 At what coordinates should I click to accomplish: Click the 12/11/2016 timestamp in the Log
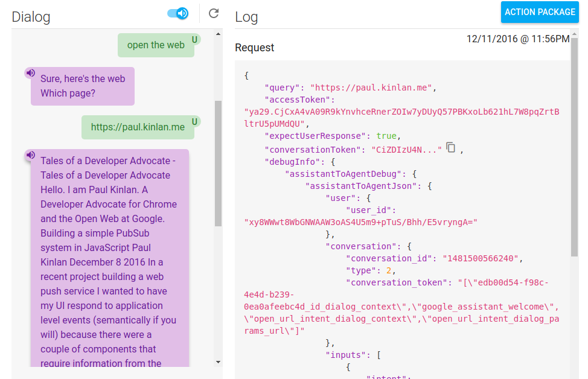coord(517,39)
